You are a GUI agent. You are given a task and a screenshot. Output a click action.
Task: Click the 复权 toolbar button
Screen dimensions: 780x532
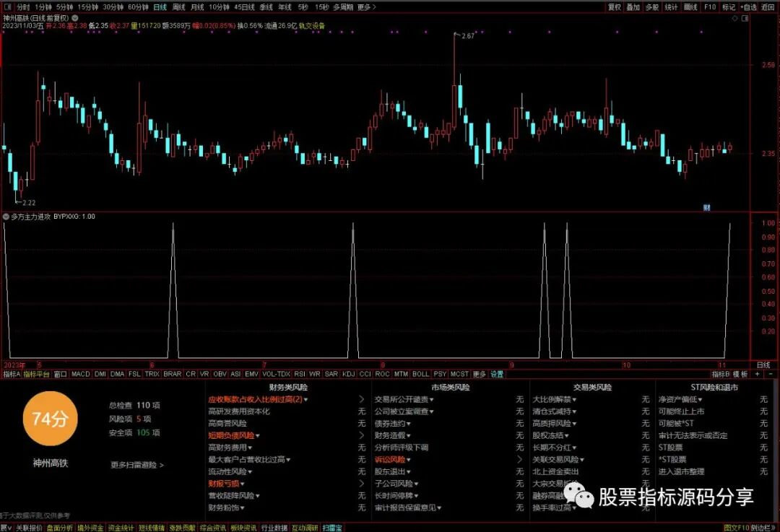coord(615,7)
